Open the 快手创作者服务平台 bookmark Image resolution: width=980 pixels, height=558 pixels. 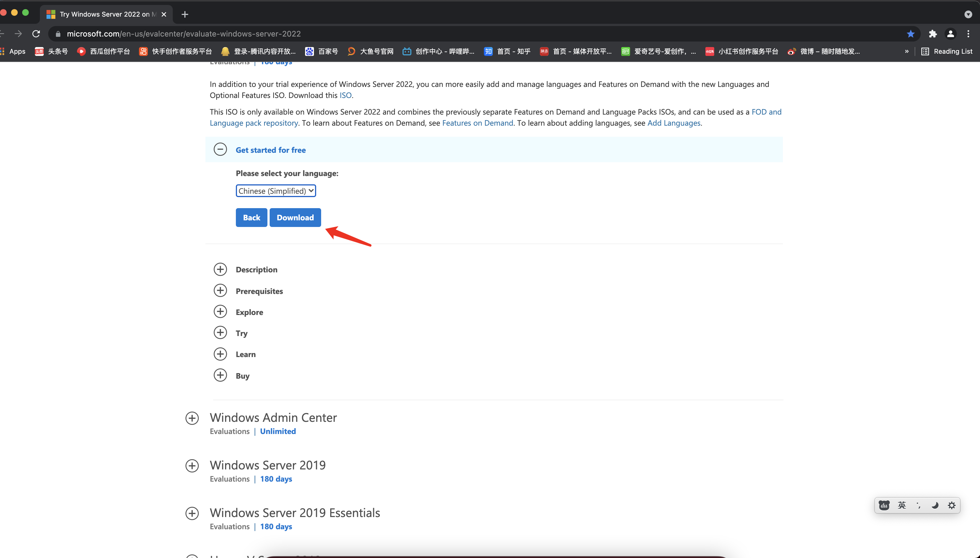pos(176,51)
